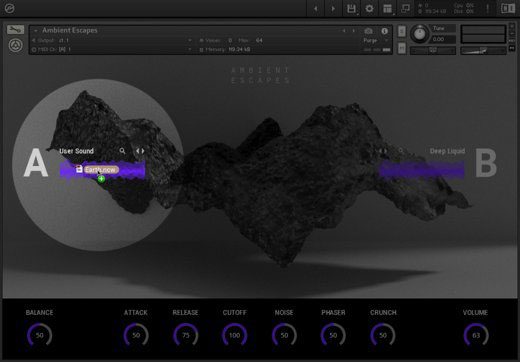Open the settings gear in top bar
Viewport: 520px width, 362px height.
(369, 9)
